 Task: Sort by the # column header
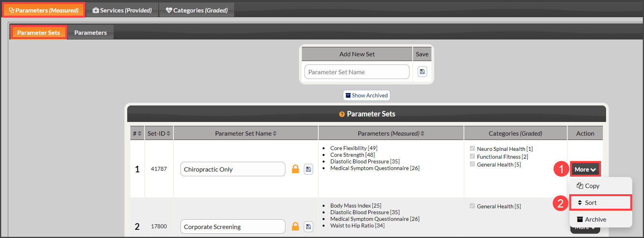tap(137, 133)
